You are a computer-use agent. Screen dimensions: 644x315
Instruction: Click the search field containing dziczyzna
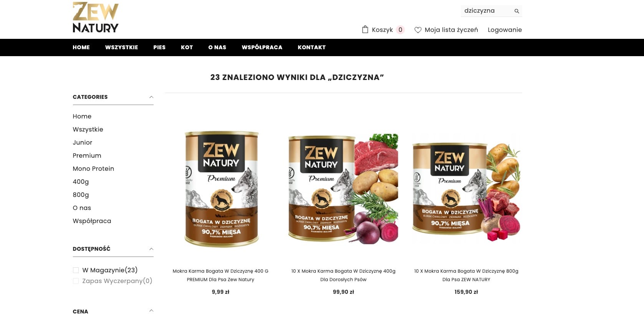(x=487, y=11)
